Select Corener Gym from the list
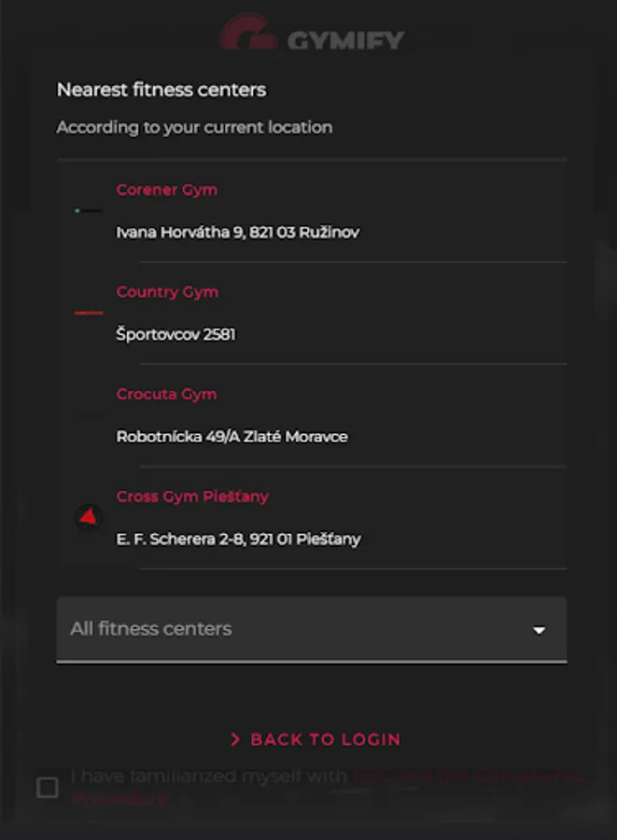The image size is (617, 840). coord(167,189)
